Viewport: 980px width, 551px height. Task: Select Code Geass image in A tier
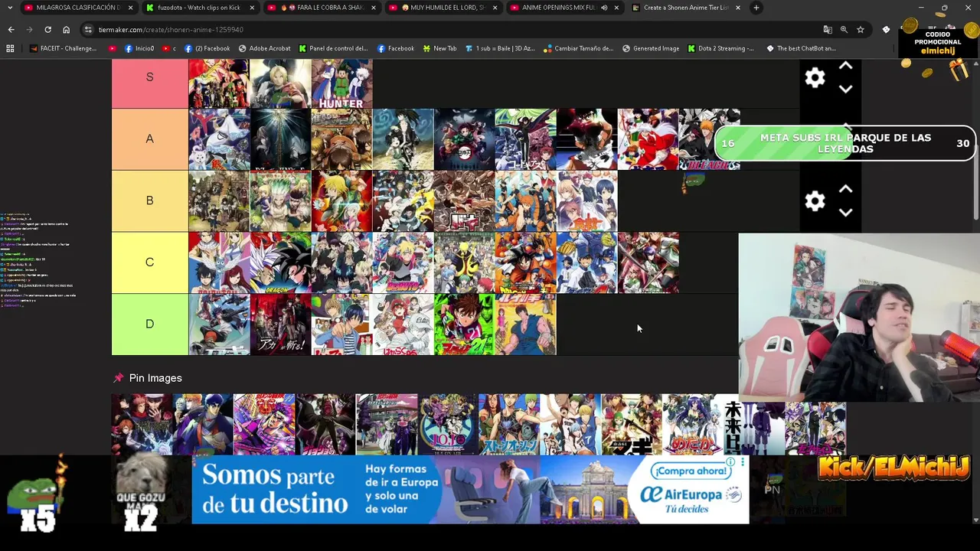pos(525,139)
